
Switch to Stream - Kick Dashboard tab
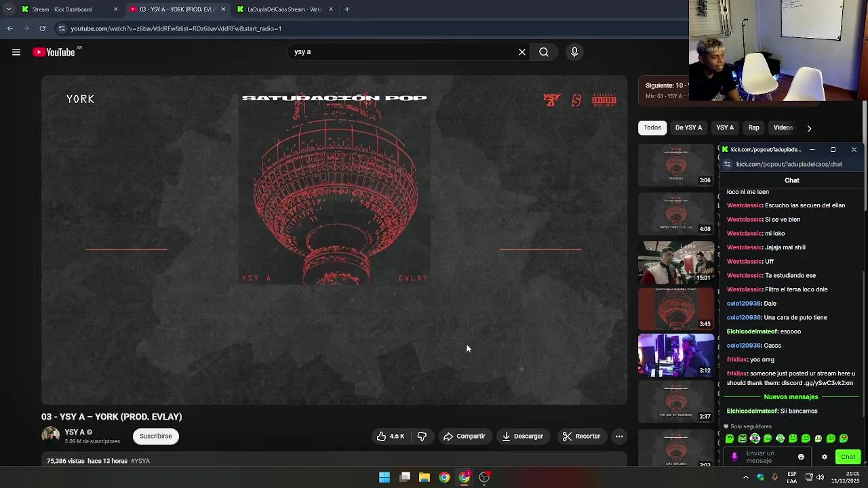(x=68, y=9)
